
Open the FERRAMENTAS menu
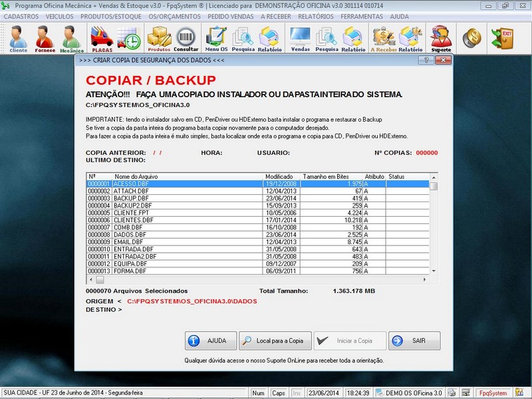pos(362,17)
